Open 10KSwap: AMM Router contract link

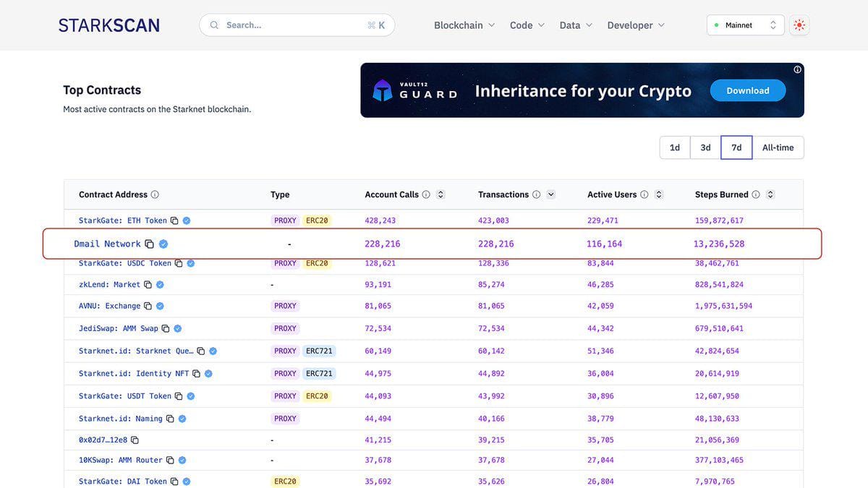click(x=121, y=460)
